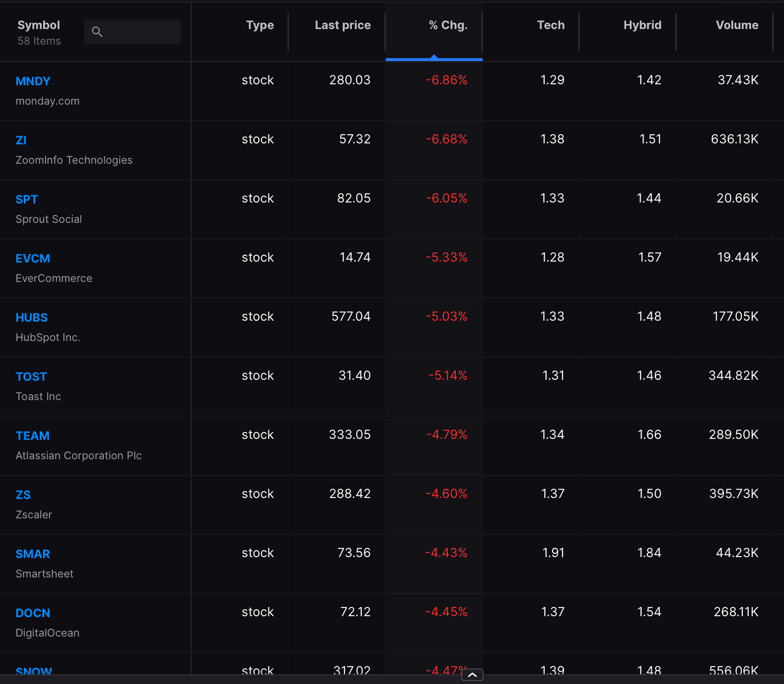Sort table by % Chg. column
784x684 pixels.
coord(448,25)
